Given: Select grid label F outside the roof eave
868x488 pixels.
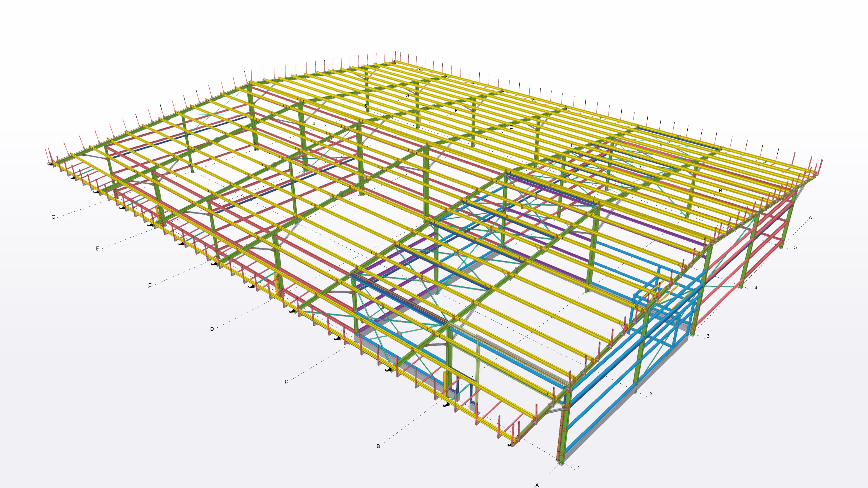Looking at the screenshot, I should (x=98, y=249).
